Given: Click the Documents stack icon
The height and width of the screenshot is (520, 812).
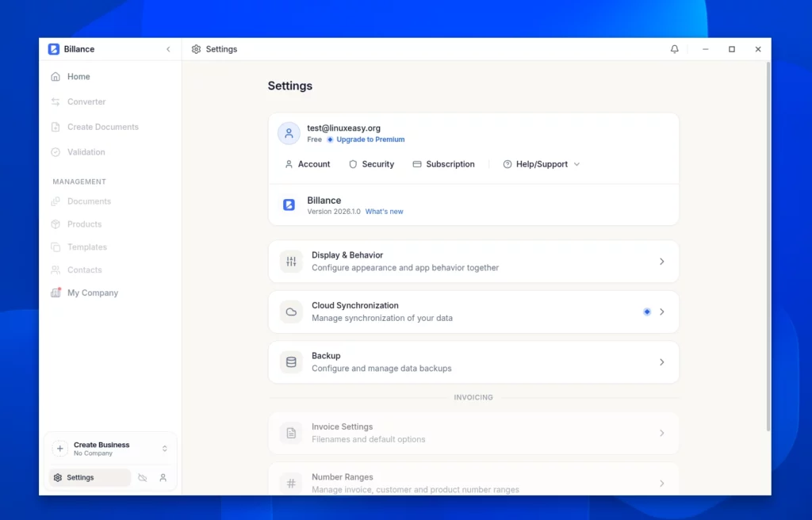Looking at the screenshot, I should pos(56,201).
